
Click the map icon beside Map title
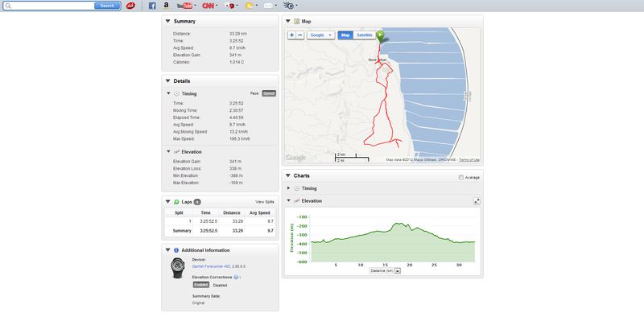pyautogui.click(x=297, y=22)
